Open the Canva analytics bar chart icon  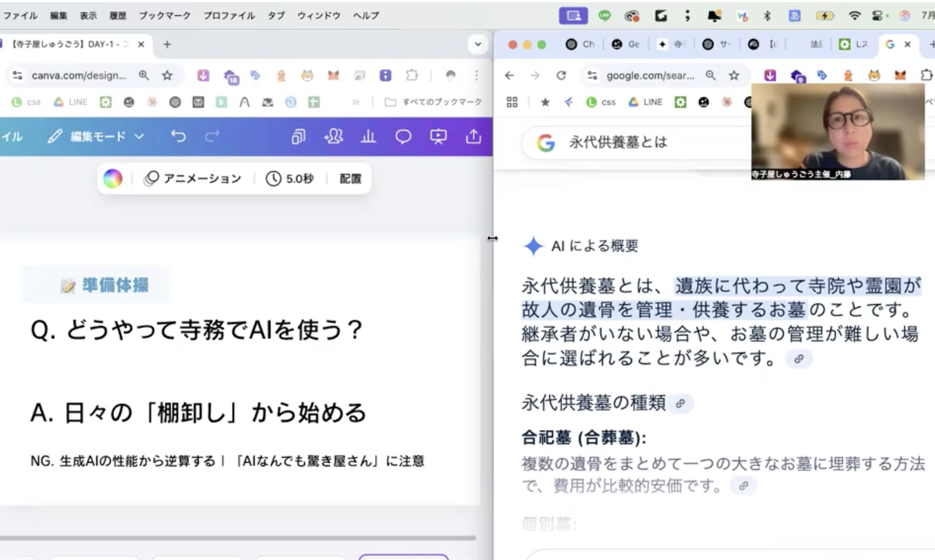tap(368, 137)
